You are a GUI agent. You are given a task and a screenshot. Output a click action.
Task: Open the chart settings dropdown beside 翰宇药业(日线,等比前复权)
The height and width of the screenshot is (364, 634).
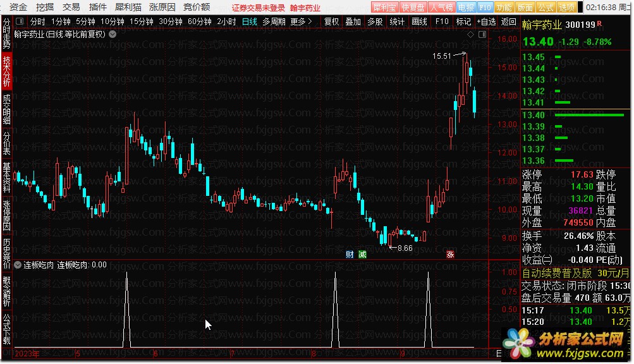(113, 34)
